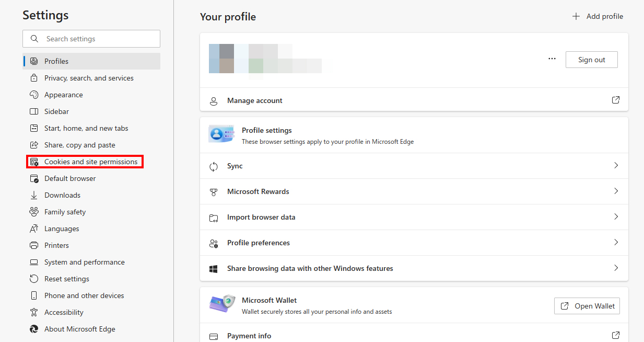Open Default browser settings

point(92,178)
